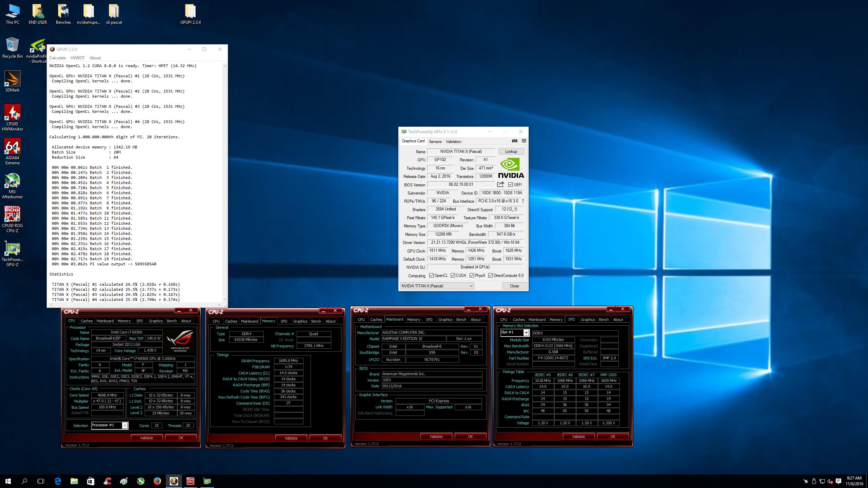
Task: Click the GPU name field in GPU-Z
Action: pos(461,151)
